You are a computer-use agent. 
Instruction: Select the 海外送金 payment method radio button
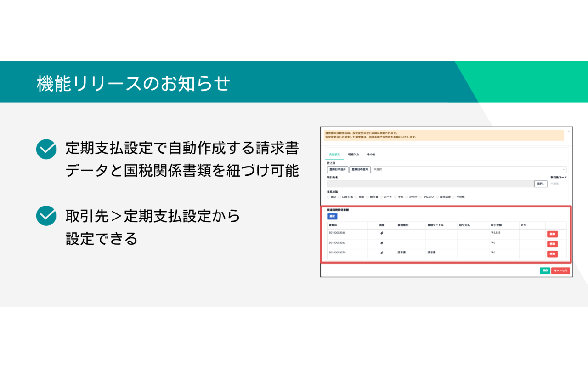pyautogui.click(x=438, y=197)
